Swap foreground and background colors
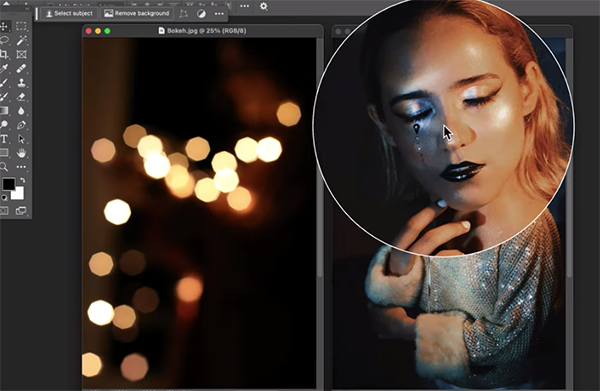 (22, 180)
